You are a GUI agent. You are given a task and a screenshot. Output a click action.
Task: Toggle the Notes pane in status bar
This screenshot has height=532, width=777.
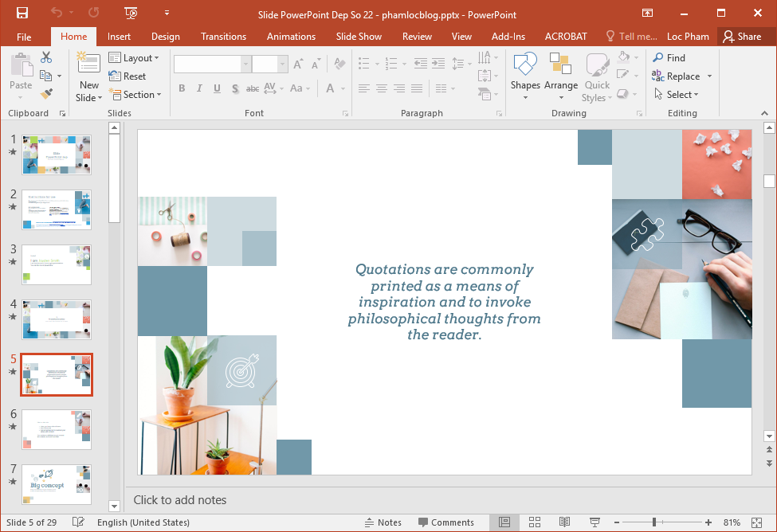(x=383, y=522)
